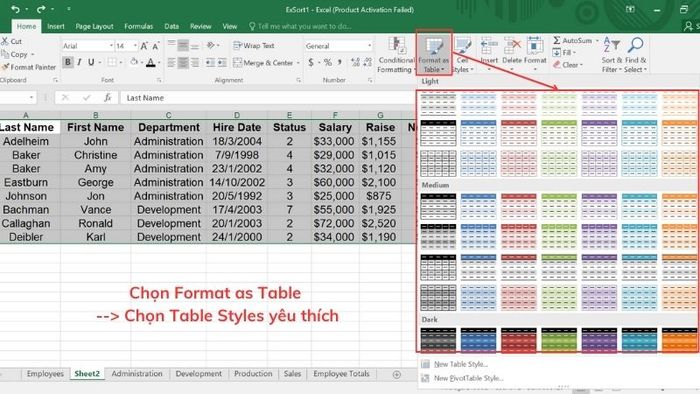
Task: Open Conditional Formatting
Action: pyautogui.click(x=396, y=54)
